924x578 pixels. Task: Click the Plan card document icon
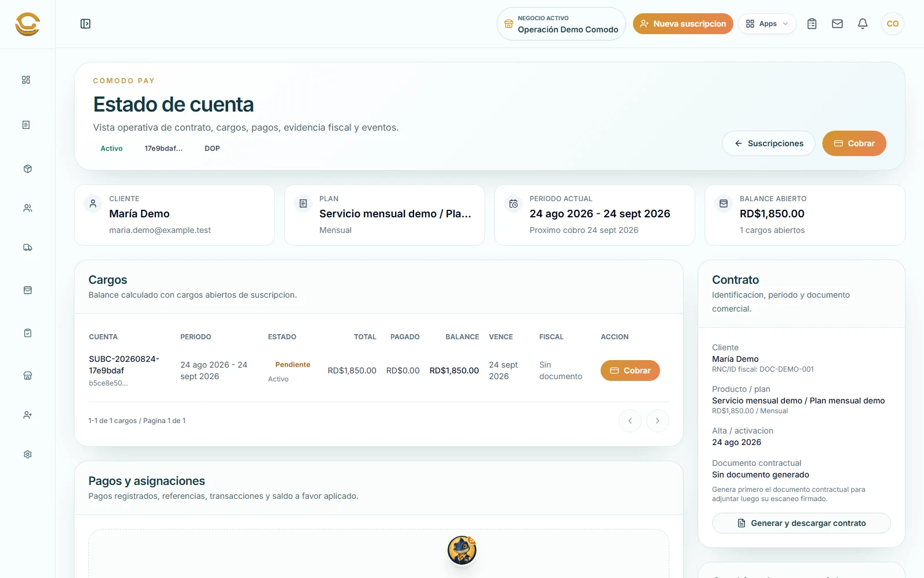click(x=303, y=203)
